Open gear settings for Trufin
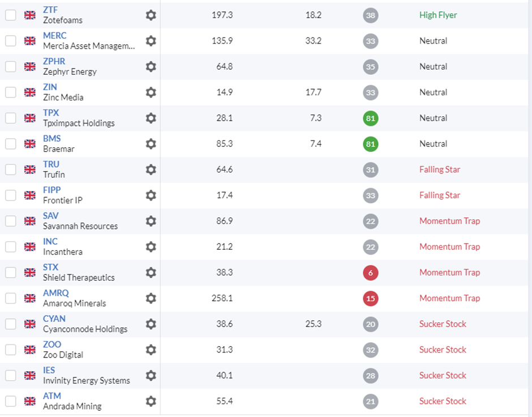This screenshot has height=417, width=532. click(x=151, y=169)
